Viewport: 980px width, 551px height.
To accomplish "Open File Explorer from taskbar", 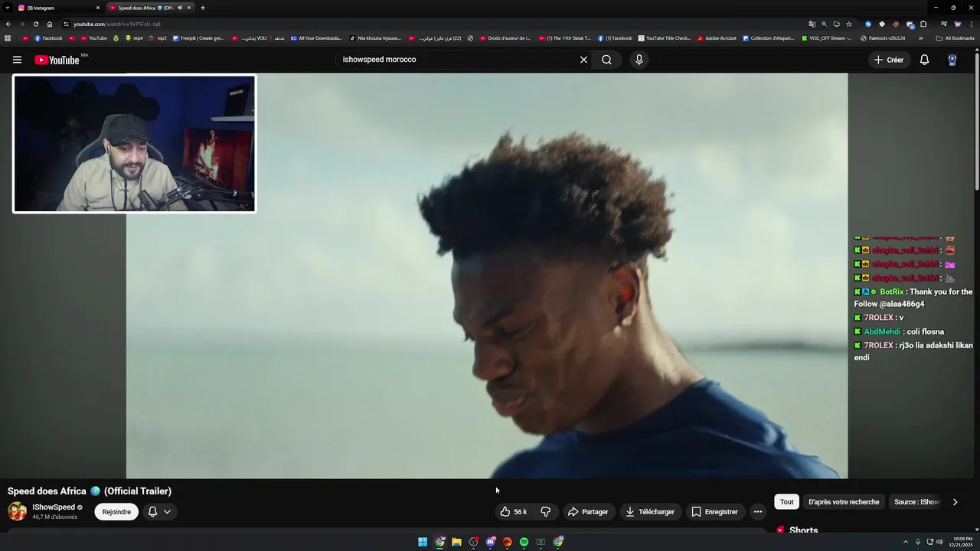I will (x=456, y=542).
